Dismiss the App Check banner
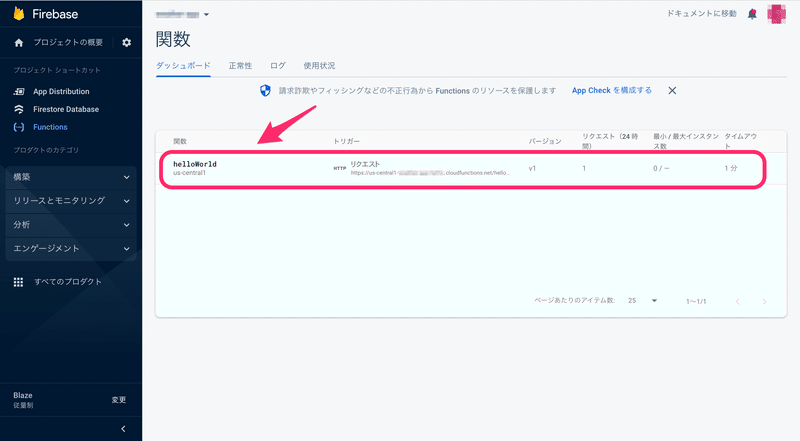The width and height of the screenshot is (800, 441). [x=672, y=90]
